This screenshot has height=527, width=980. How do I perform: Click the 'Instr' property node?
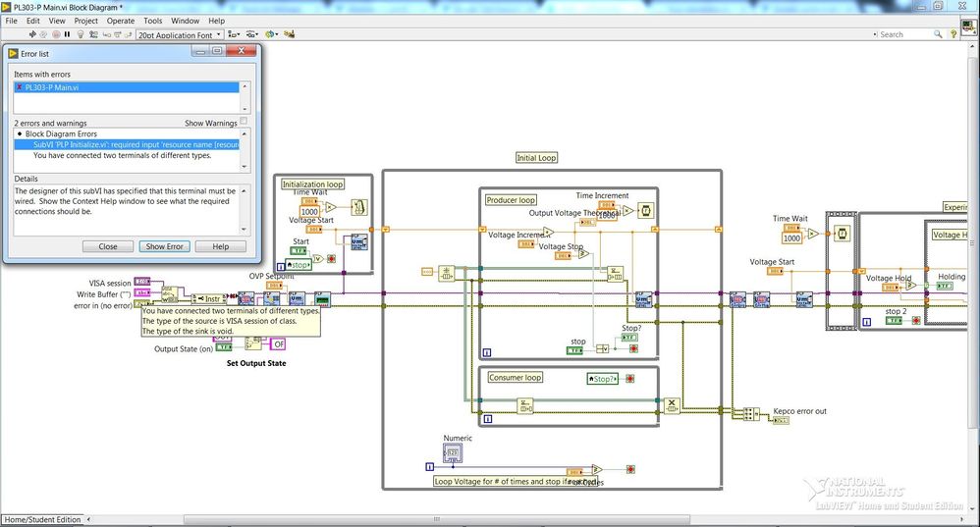210,298
